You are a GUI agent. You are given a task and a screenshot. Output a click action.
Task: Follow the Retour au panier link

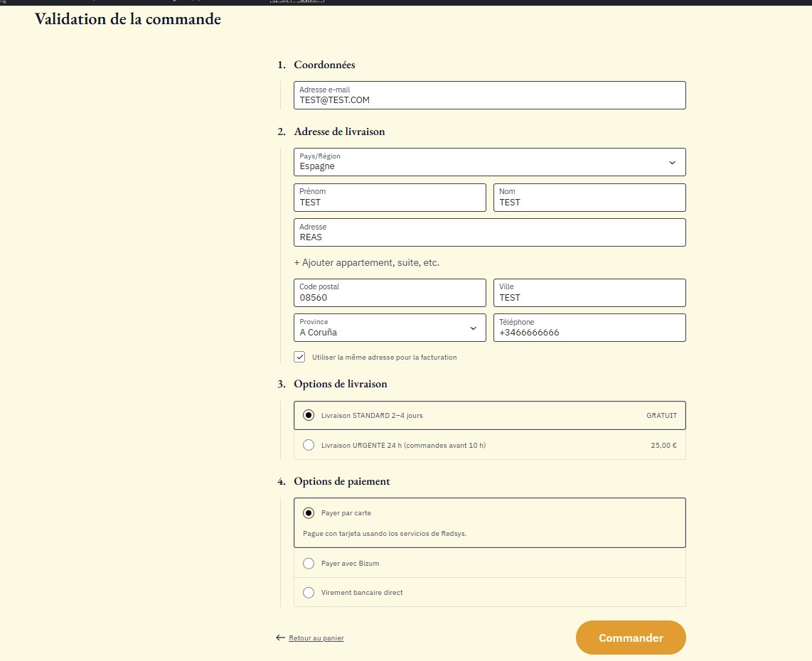point(316,638)
